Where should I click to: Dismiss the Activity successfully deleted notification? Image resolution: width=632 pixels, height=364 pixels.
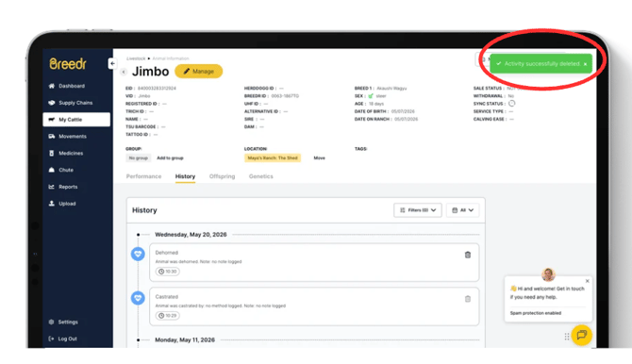(585, 64)
